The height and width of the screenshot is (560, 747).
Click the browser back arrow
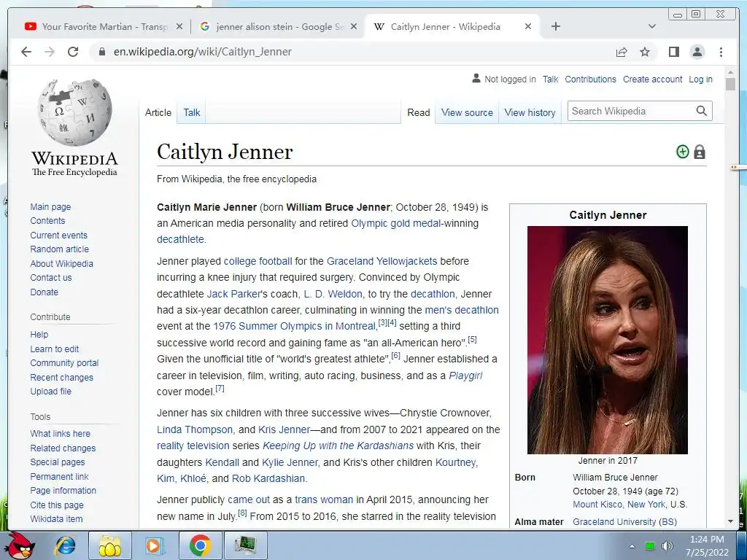click(26, 52)
